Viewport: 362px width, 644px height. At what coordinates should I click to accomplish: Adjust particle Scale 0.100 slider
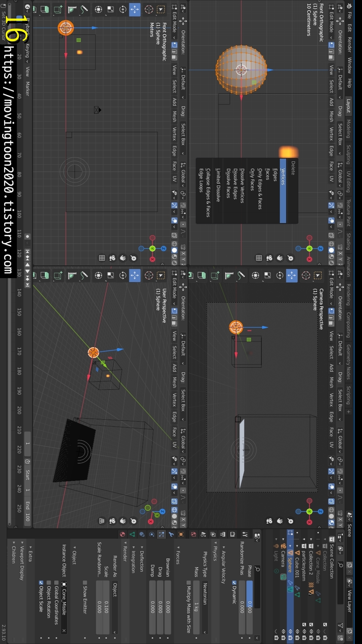pos(106,607)
